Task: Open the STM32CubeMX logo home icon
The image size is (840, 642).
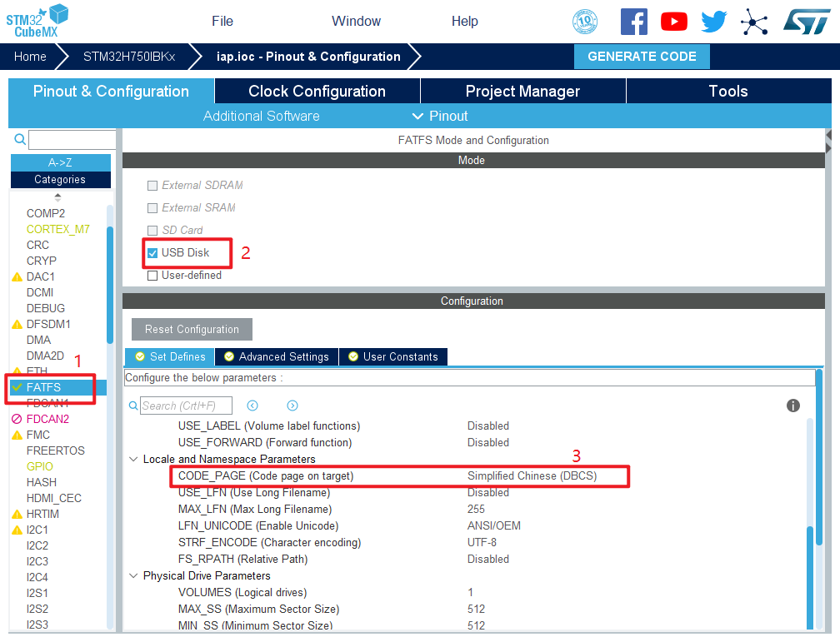Action: (37, 21)
